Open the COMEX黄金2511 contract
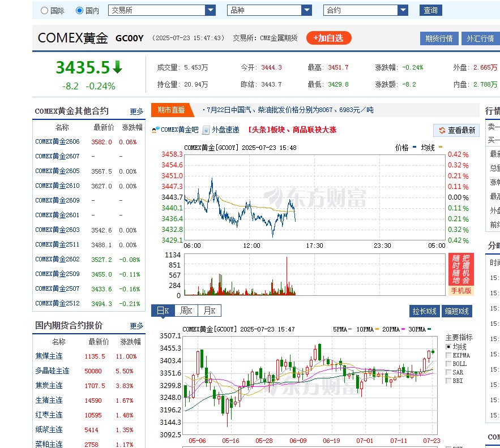500x448 pixels. click(x=57, y=244)
